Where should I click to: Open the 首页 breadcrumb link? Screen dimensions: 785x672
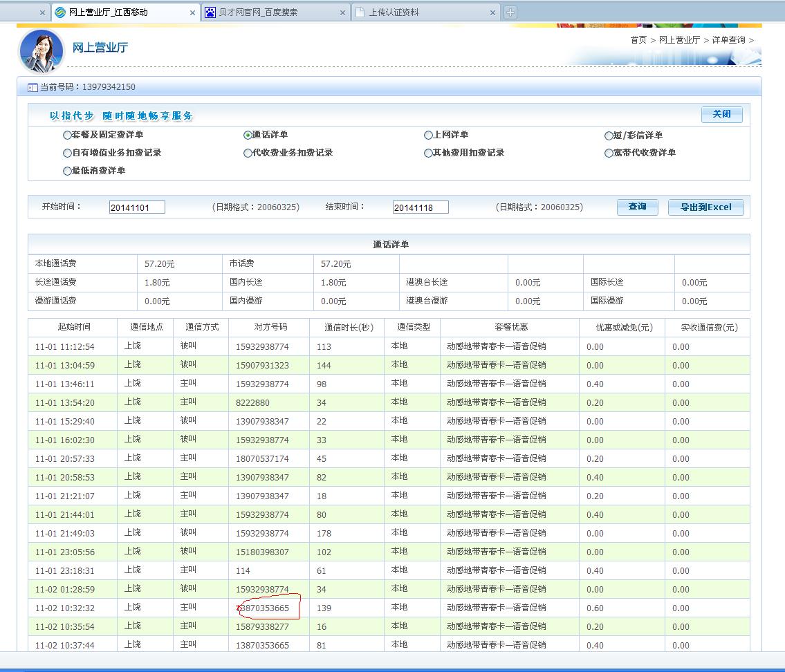pos(638,40)
